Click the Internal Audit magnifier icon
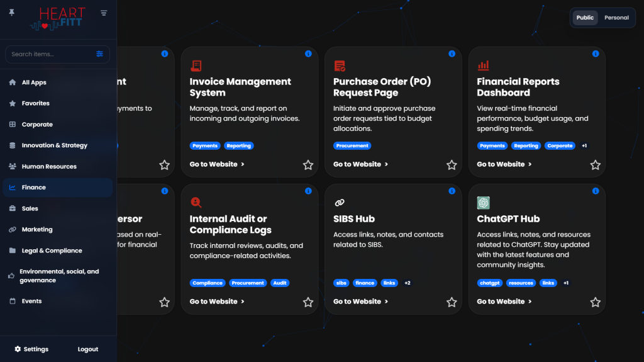This screenshot has height=362, width=644. pos(196,202)
